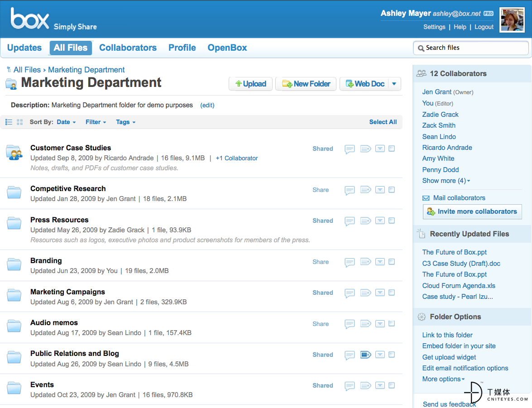Open the Profile tab
This screenshot has height=408, width=532.
pos(182,48)
